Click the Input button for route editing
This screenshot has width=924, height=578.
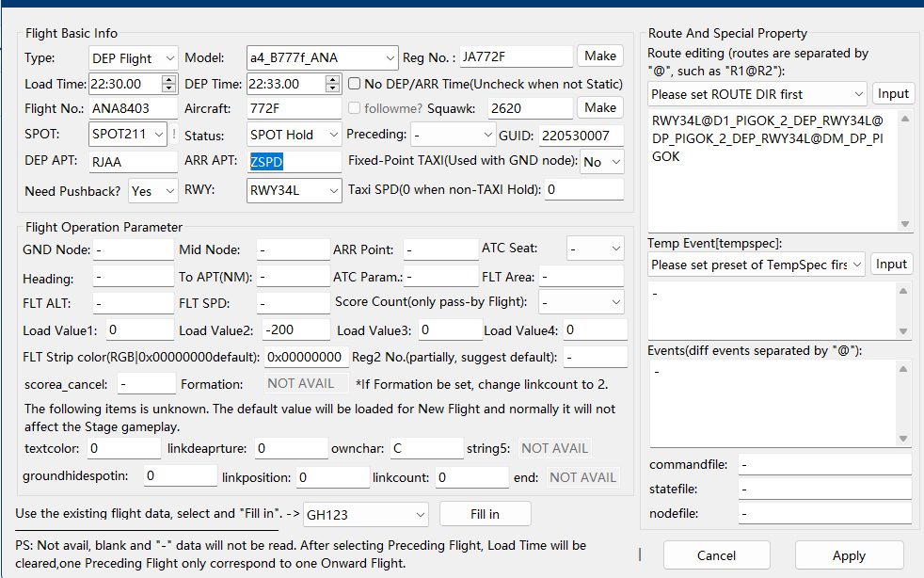click(x=893, y=94)
